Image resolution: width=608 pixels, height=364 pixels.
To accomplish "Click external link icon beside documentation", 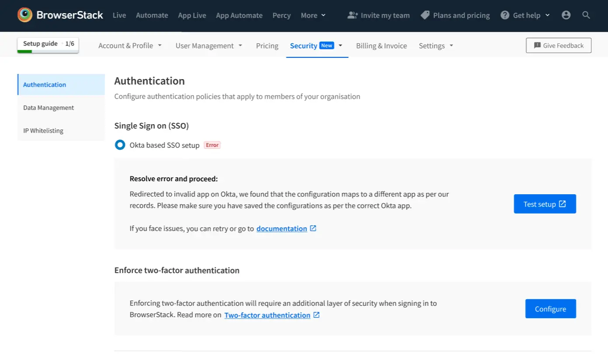I will click(313, 228).
